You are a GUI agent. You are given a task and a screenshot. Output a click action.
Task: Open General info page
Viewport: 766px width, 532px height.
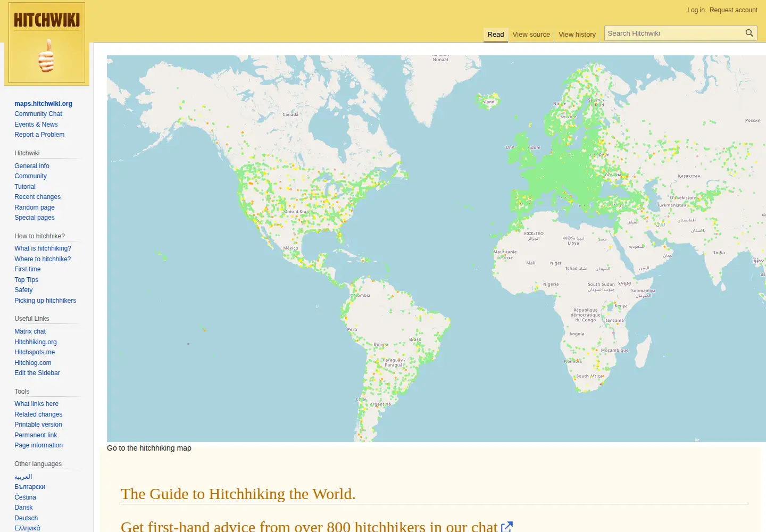[32, 166]
